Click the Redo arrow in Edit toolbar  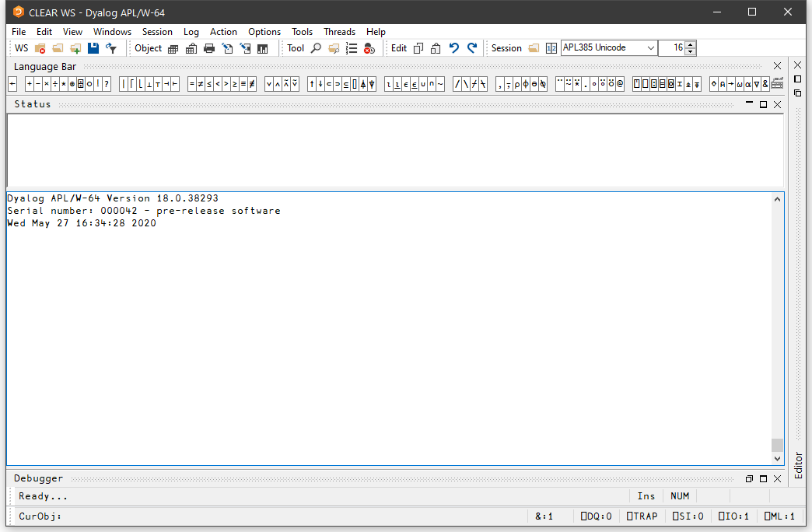pos(471,48)
